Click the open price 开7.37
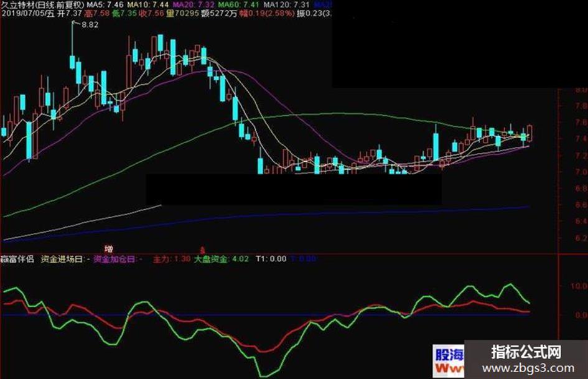 click(70, 14)
